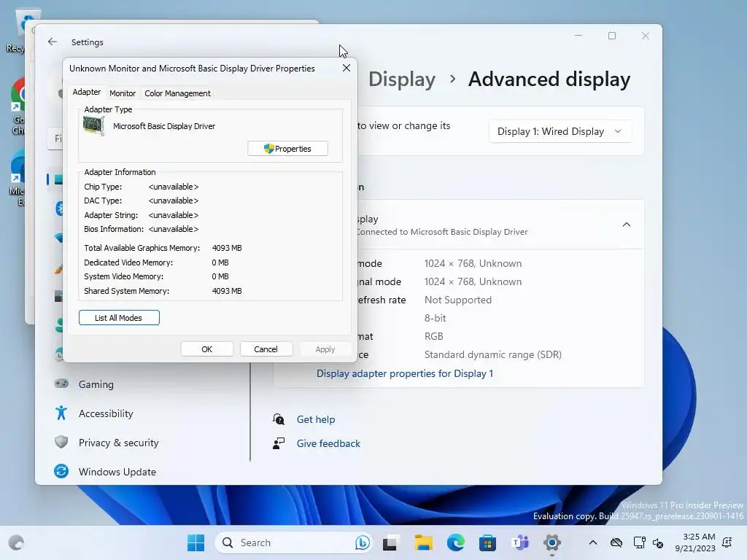747x560 pixels.
Task: Open the Gaming settings icon
Action: 61,384
